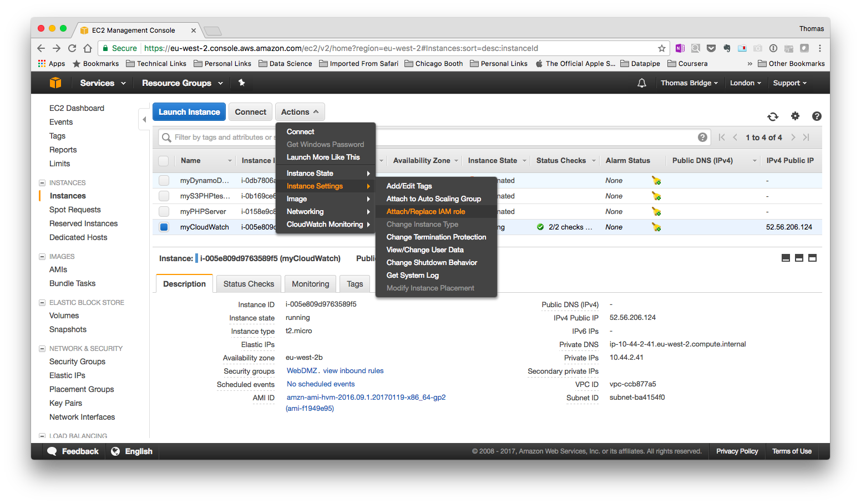Click the pin shortcut icon in navbar
This screenshot has width=861, height=504.
point(241,83)
